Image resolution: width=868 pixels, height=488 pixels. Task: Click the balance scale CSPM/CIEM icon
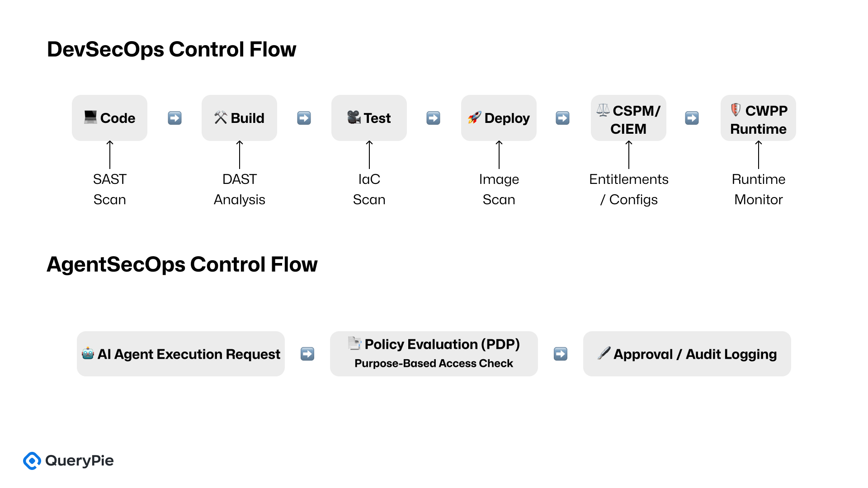(x=603, y=110)
